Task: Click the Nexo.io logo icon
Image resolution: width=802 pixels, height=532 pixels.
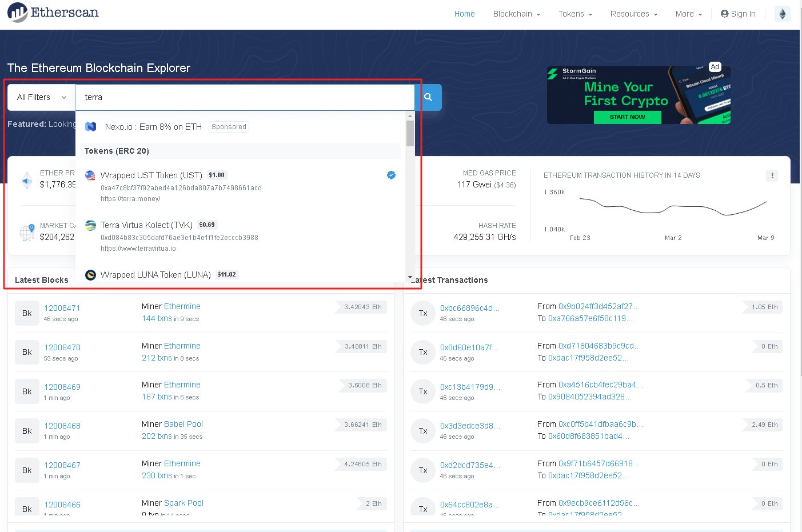Action: pos(91,127)
